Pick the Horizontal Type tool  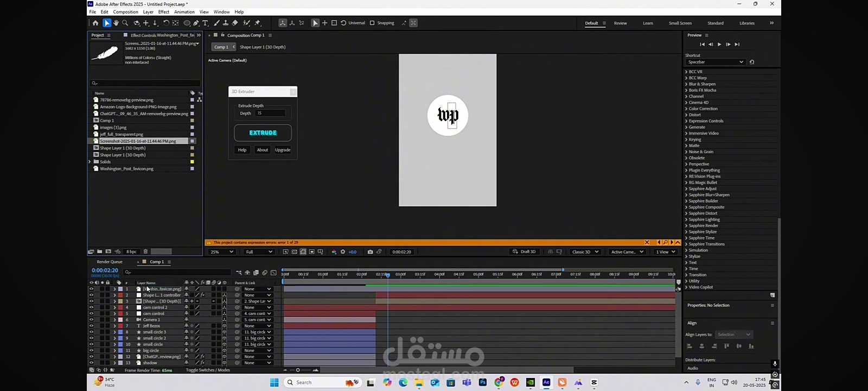coord(205,23)
